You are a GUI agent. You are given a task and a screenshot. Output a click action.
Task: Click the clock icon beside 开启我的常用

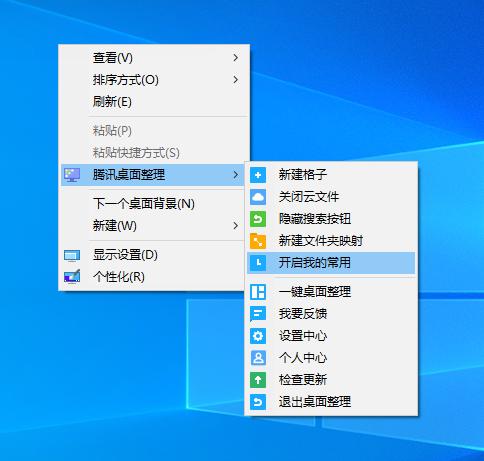pos(258,263)
